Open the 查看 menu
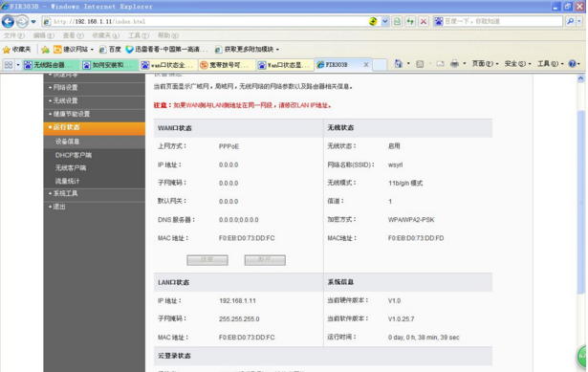The height and width of the screenshot is (372, 588). coord(73,35)
